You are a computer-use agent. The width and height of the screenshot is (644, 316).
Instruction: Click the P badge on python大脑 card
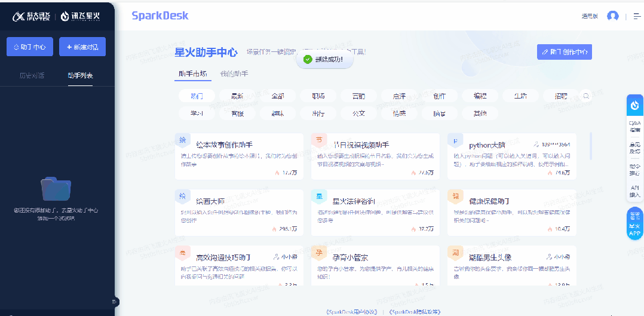455,140
